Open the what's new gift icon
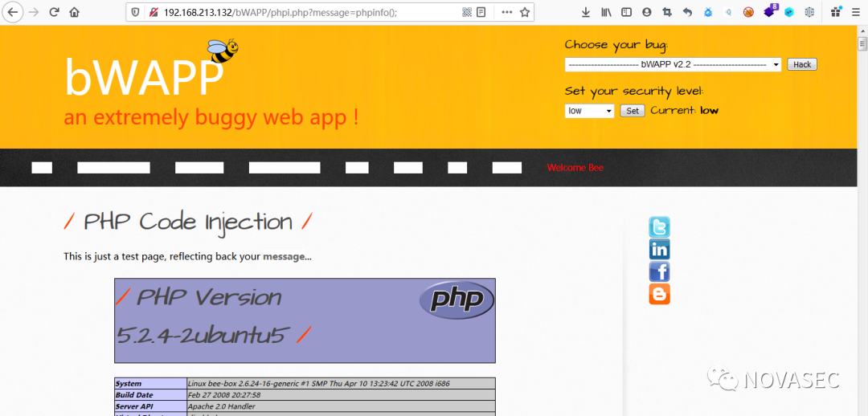The width and height of the screenshot is (868, 416). tap(836, 11)
